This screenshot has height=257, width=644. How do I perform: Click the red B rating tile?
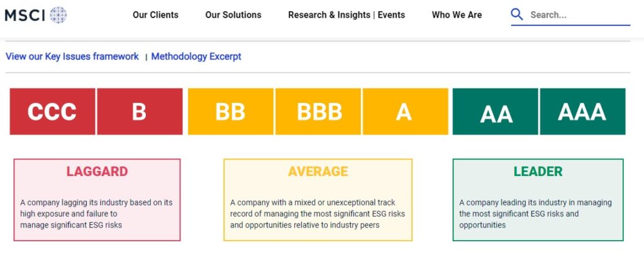pos(140,111)
